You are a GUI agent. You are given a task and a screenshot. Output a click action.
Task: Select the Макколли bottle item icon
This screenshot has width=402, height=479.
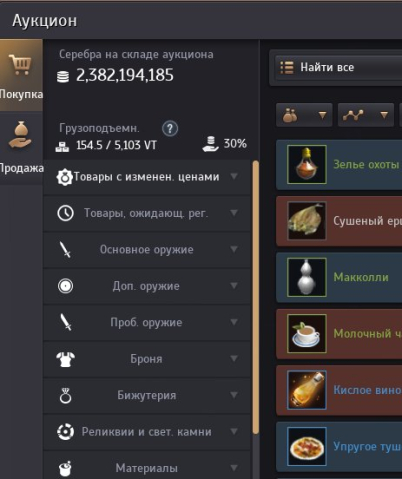(x=307, y=277)
